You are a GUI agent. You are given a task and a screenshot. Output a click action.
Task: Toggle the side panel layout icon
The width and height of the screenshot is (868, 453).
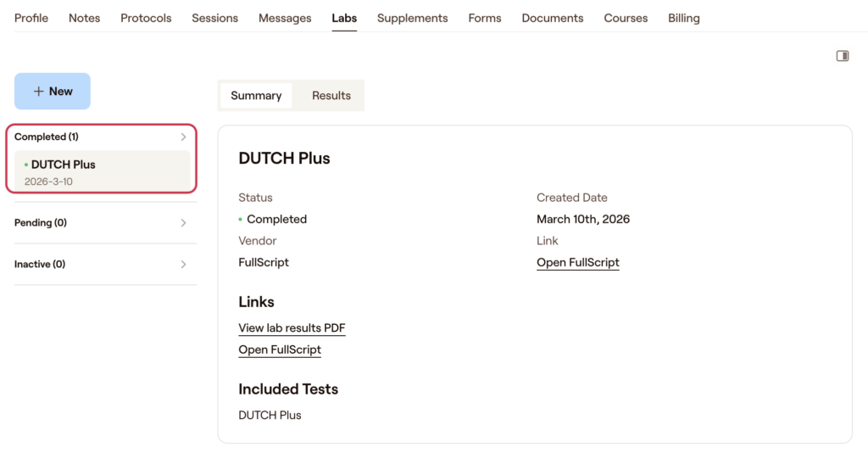click(842, 56)
